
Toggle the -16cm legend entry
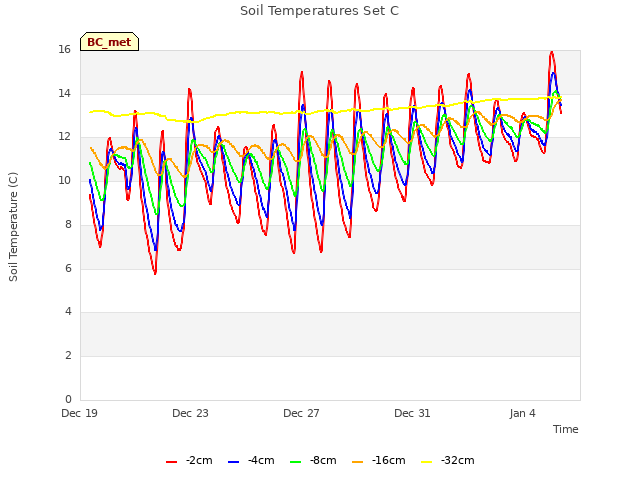[378, 460]
